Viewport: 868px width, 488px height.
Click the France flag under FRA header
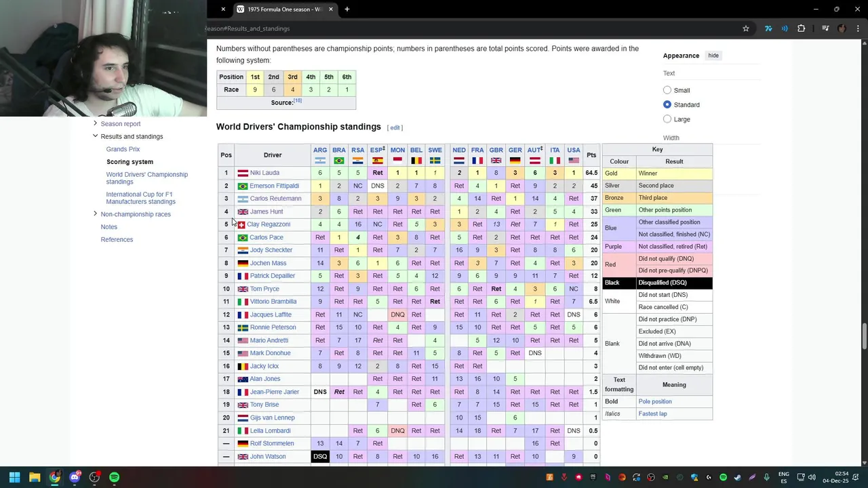tap(477, 161)
